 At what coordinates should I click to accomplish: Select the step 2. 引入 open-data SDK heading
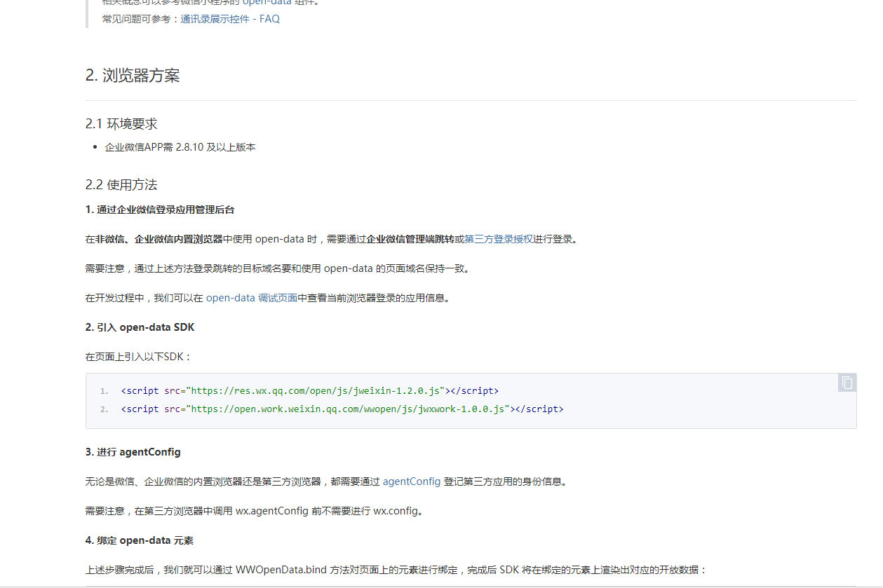tap(140, 327)
